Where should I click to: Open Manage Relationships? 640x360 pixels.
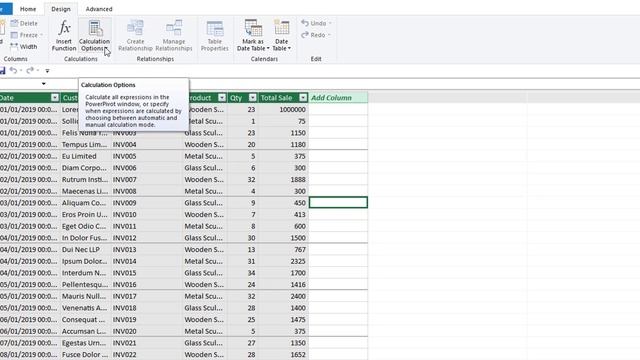coord(174,36)
